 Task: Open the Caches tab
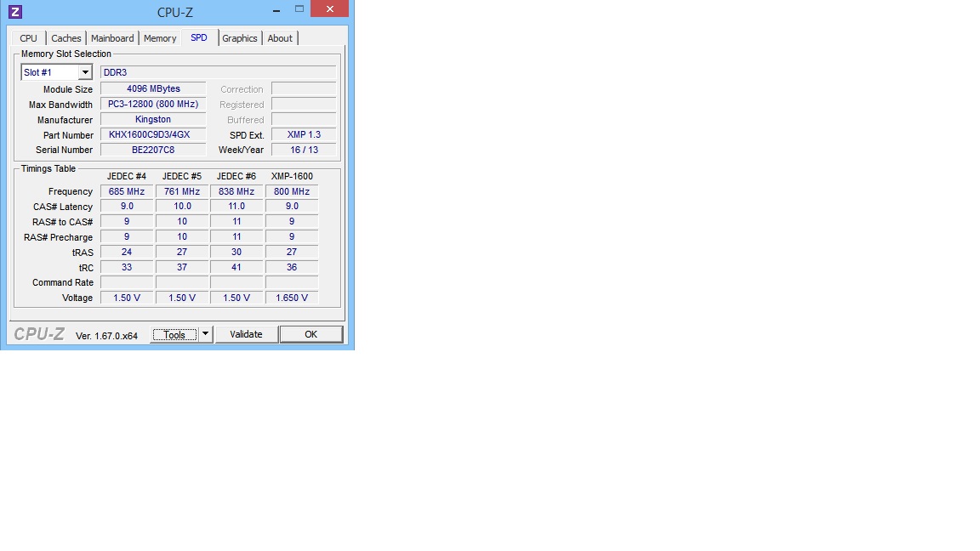[66, 38]
